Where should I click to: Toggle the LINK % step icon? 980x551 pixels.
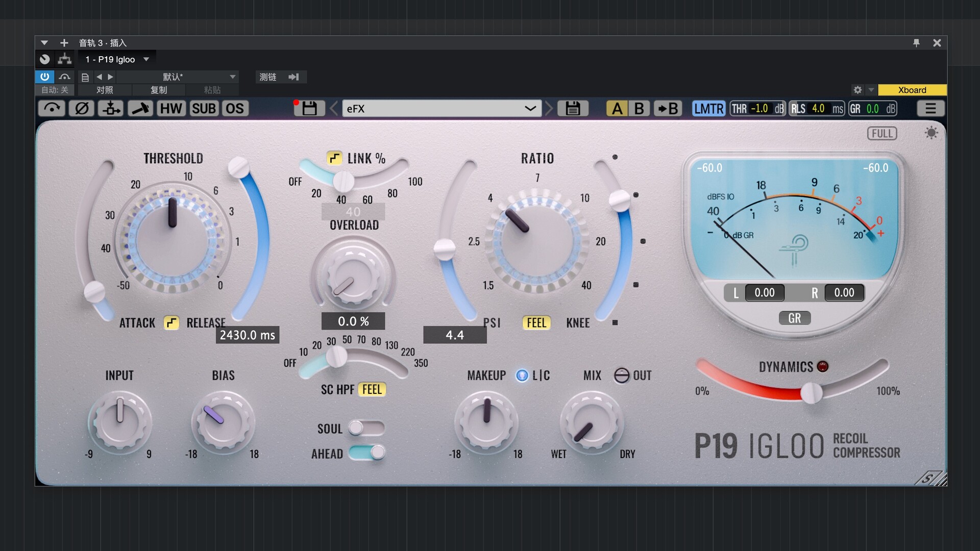(334, 158)
